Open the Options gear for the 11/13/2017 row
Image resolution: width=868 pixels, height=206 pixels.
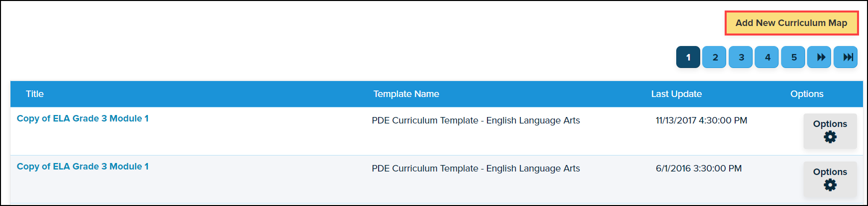(x=830, y=131)
